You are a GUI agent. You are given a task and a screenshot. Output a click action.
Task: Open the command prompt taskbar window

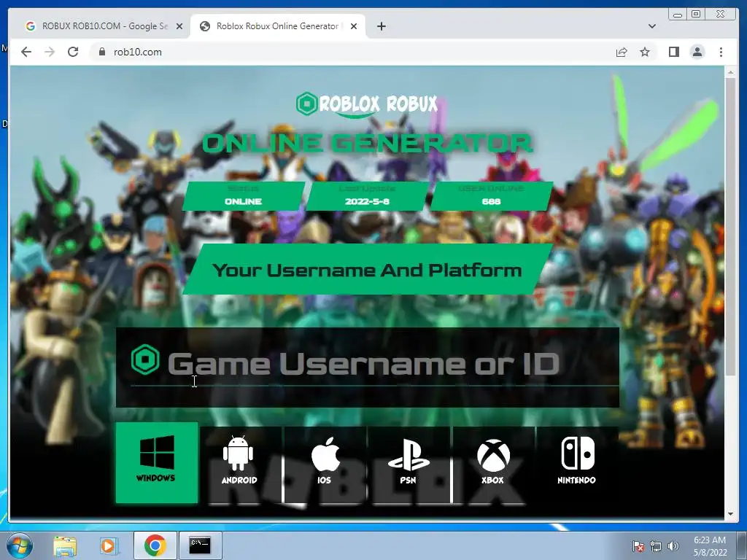200,545
